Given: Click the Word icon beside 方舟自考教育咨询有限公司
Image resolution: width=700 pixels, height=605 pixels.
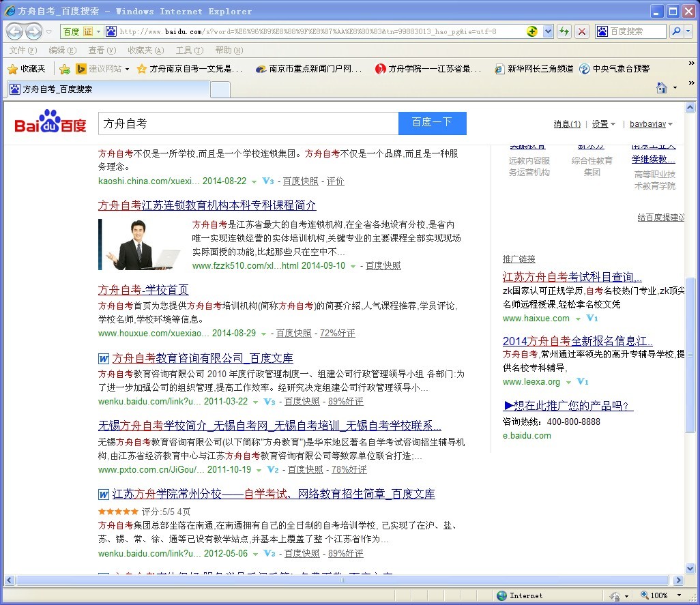Looking at the screenshot, I should tap(104, 359).
